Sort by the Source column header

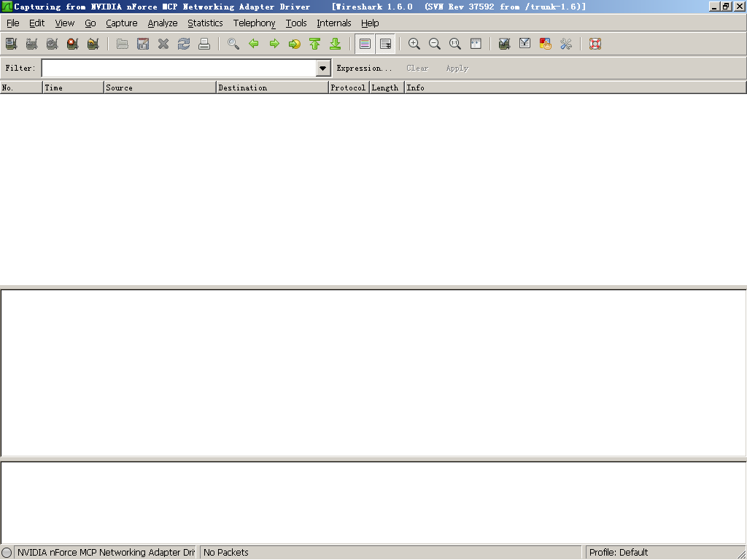tap(160, 87)
